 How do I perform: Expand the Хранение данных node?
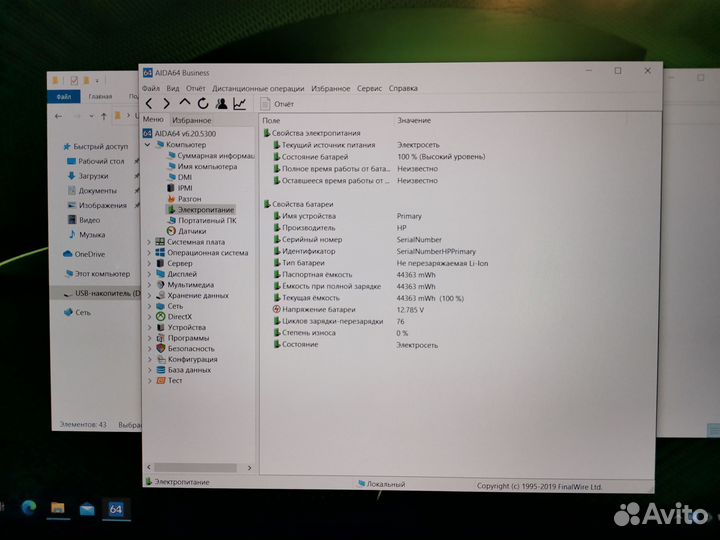pyautogui.click(x=149, y=296)
